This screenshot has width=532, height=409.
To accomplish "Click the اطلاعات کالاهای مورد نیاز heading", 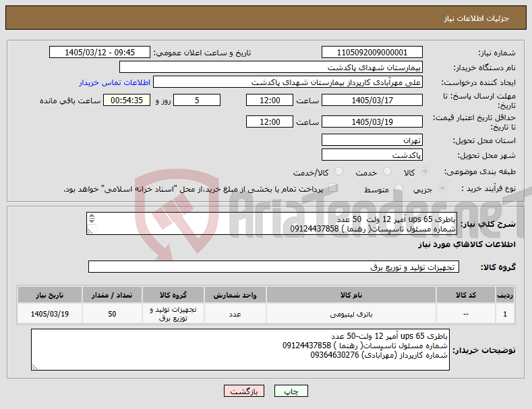I will pos(467,244).
